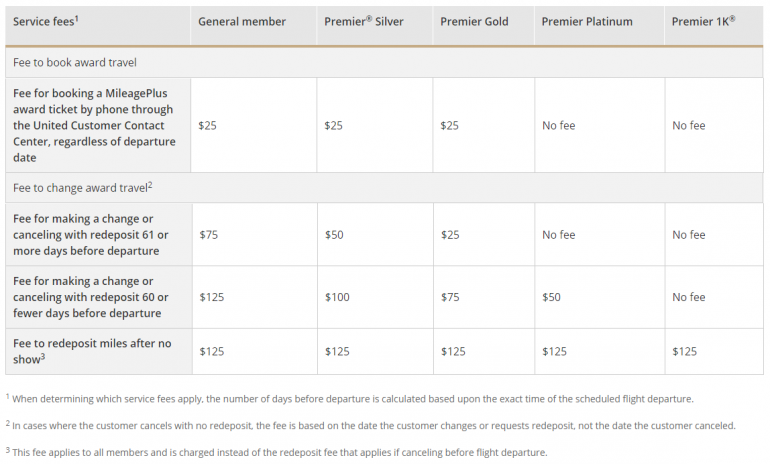Select the "Premier Platinum" column header
The width and height of the screenshot is (770, 464).
588,21
